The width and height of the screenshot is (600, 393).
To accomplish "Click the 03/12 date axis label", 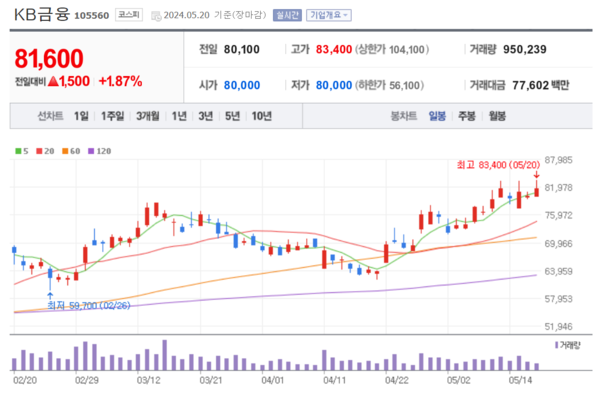I will click(148, 380).
